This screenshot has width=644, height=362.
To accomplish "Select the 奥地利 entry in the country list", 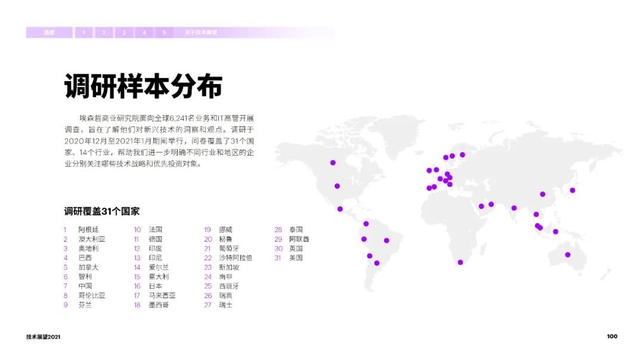I will coord(88,249).
